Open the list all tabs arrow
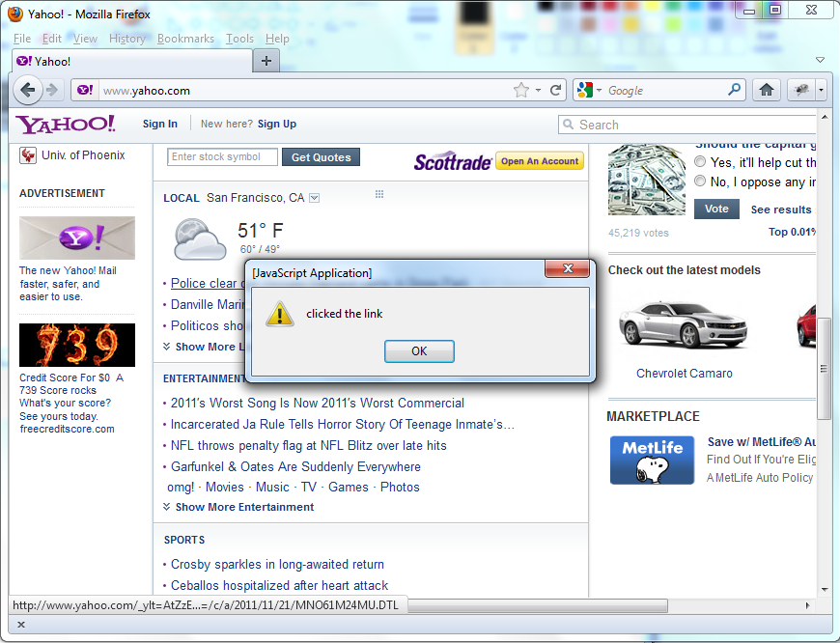Image resolution: width=840 pixels, height=643 pixels. pos(820,60)
